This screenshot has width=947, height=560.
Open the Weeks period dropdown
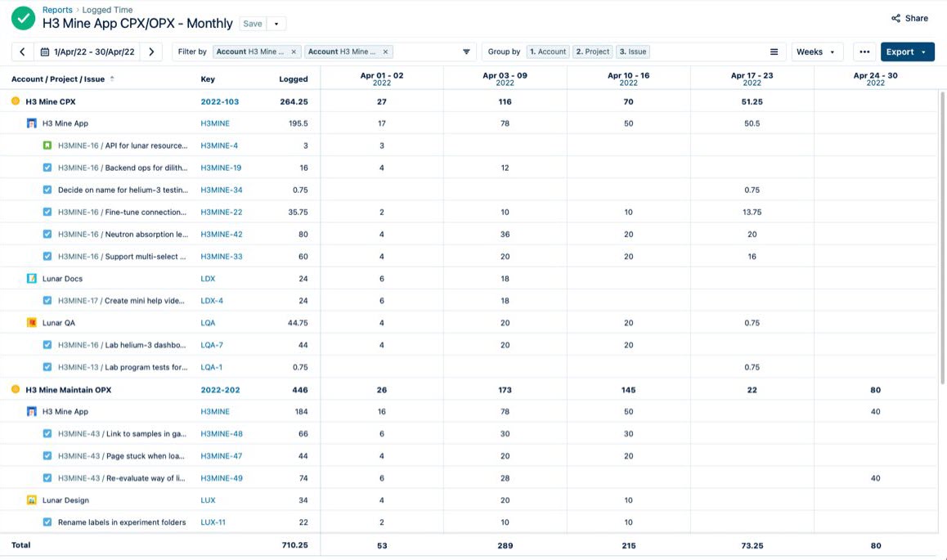(x=817, y=51)
